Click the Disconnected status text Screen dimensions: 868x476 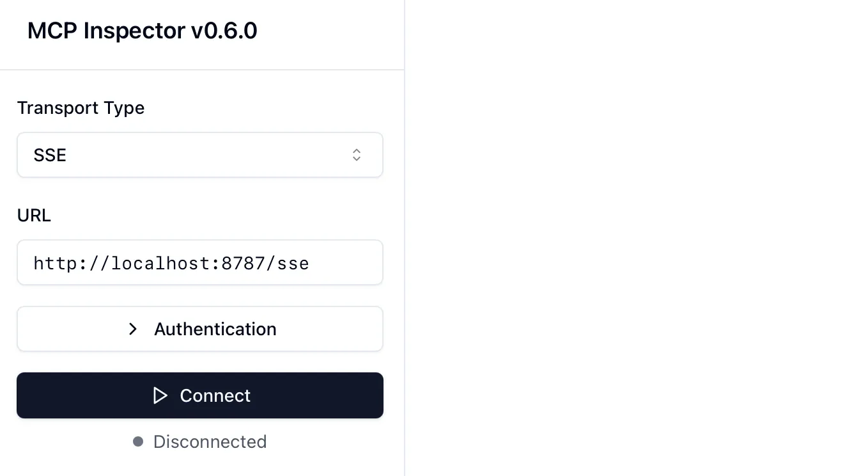click(x=210, y=441)
